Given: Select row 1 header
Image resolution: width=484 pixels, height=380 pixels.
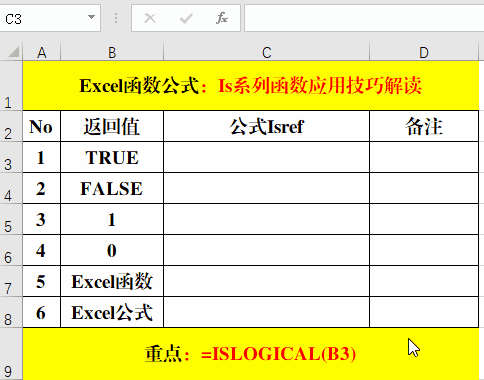Looking at the screenshot, I should pyautogui.click(x=11, y=86).
